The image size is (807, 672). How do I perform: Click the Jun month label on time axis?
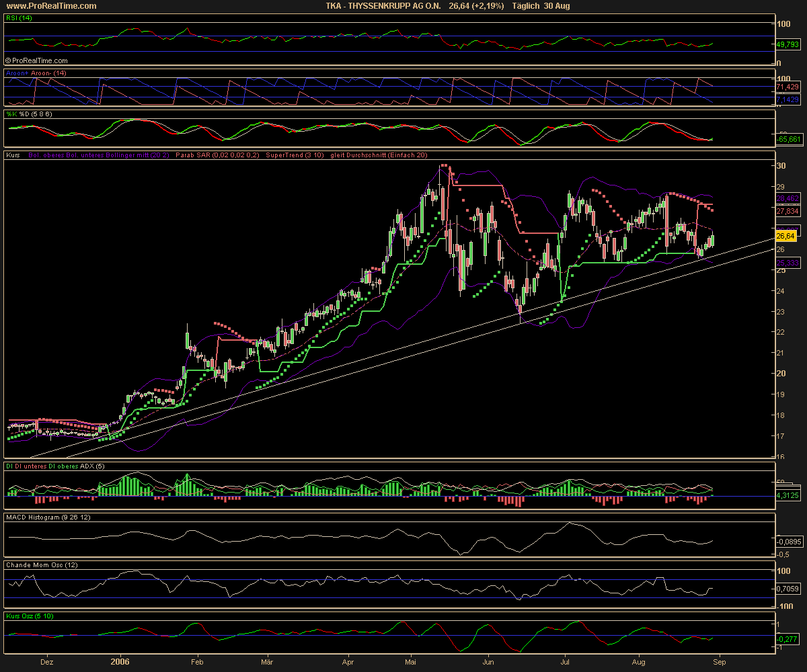click(x=489, y=661)
